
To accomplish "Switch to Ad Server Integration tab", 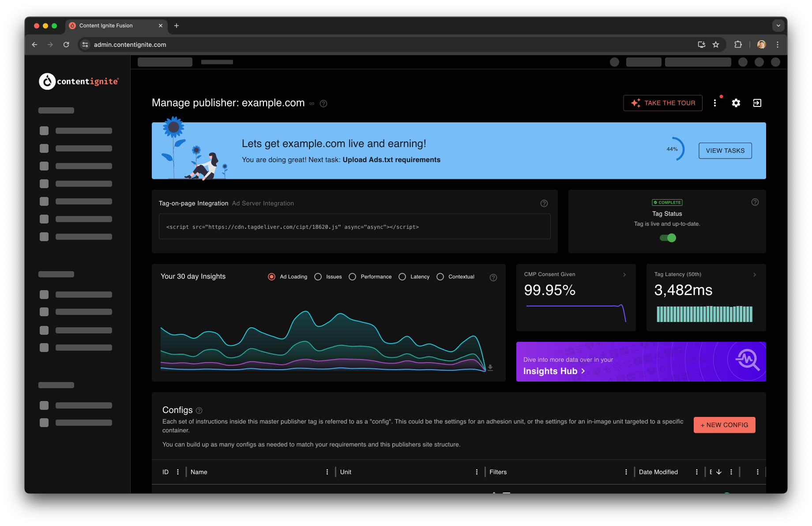I will pyautogui.click(x=263, y=203).
